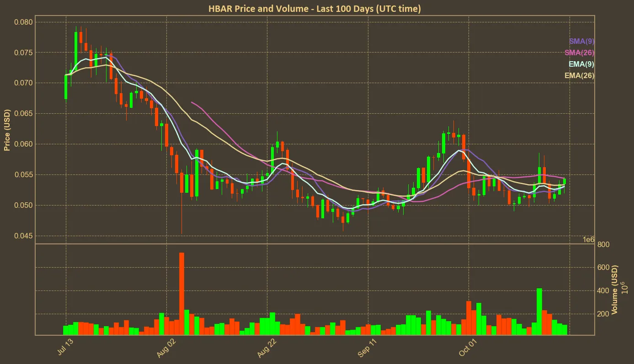Click the Aug 02 date label
634x364 pixels.
tap(166, 348)
